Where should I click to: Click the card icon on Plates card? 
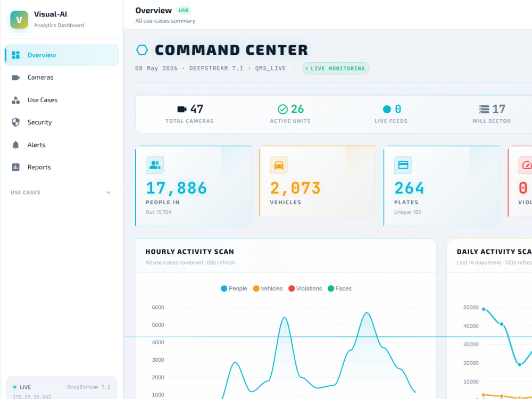point(403,165)
